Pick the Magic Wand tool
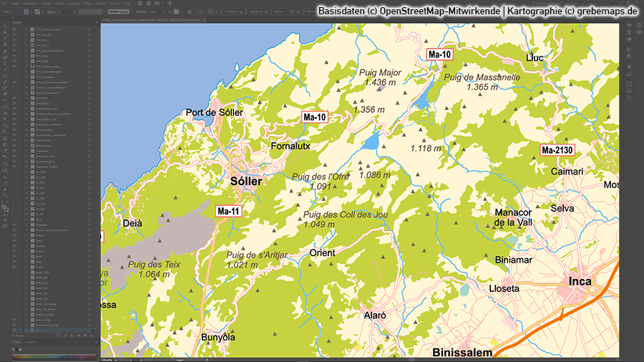The image size is (644, 362). [5, 40]
